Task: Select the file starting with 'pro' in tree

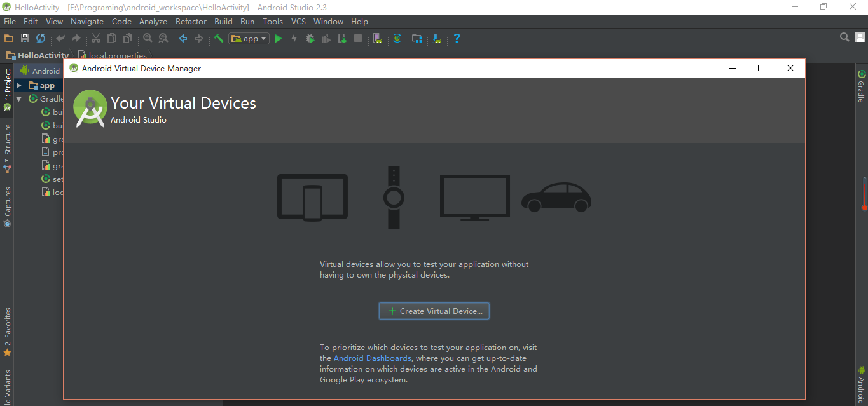Action: (52, 152)
